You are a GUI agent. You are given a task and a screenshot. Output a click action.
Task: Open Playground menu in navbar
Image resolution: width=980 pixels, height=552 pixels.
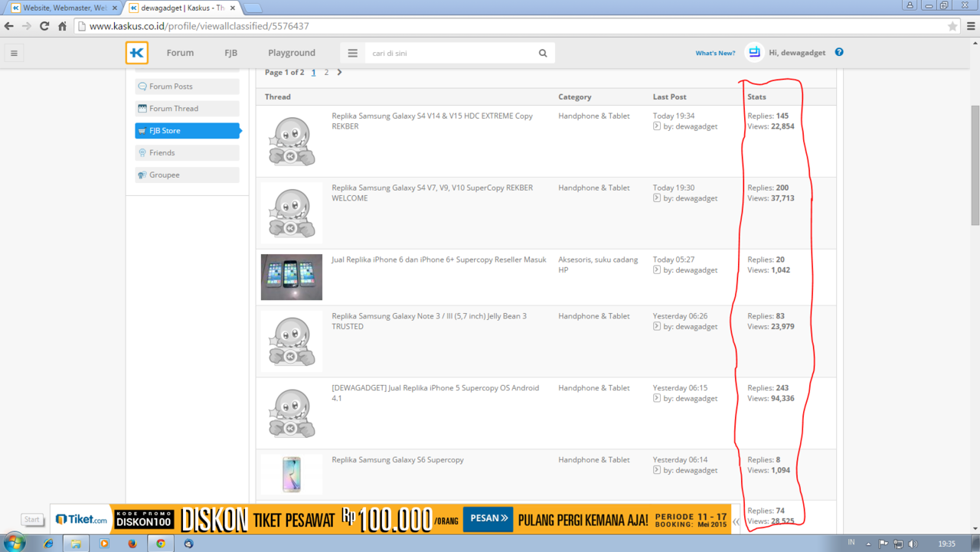292,53
